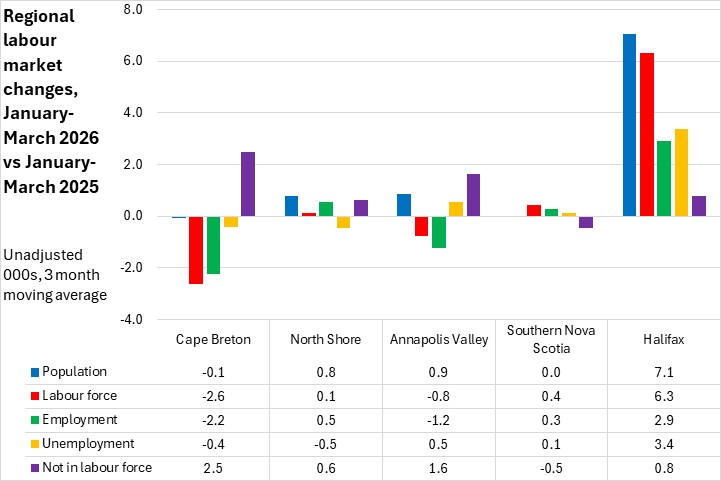Select the North Shore Unemployment value -0.5
The width and height of the screenshot is (721, 481).
pyautogui.click(x=326, y=443)
